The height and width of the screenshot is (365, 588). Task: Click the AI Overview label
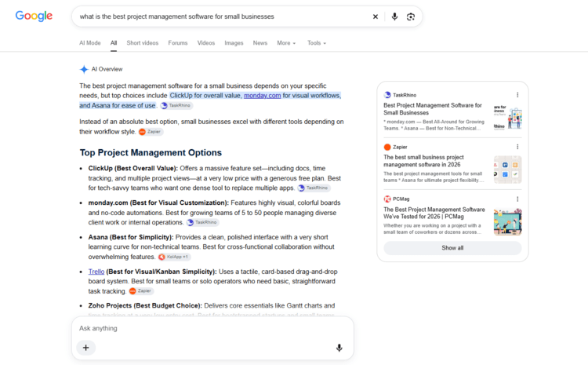[x=107, y=69]
